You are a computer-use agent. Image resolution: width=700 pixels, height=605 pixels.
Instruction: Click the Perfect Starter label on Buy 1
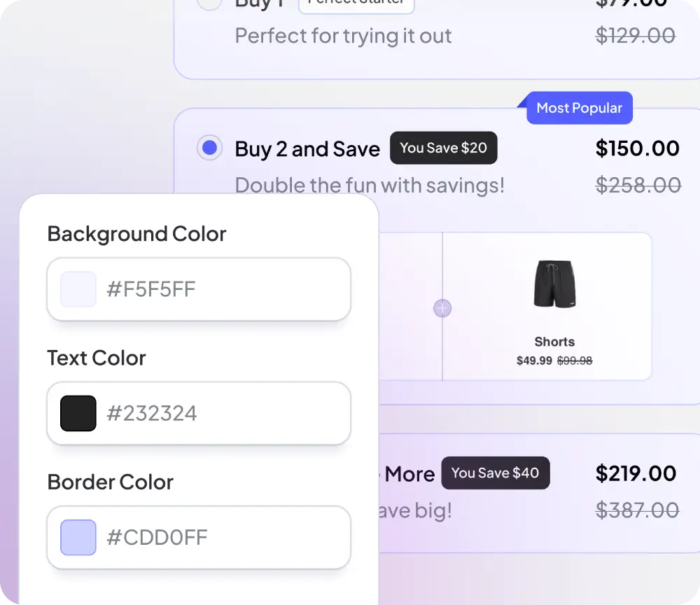pyautogui.click(x=356, y=2)
